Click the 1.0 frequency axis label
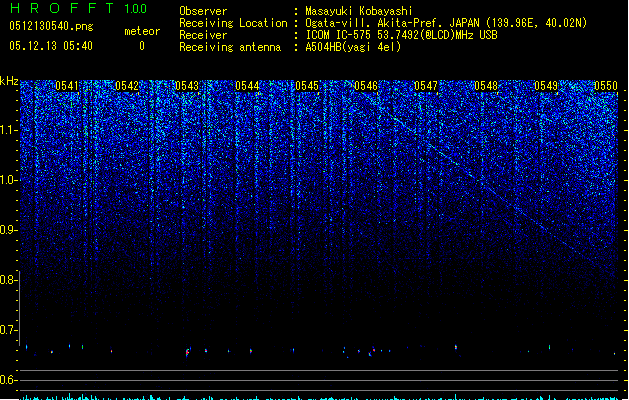 pyautogui.click(x=8, y=180)
